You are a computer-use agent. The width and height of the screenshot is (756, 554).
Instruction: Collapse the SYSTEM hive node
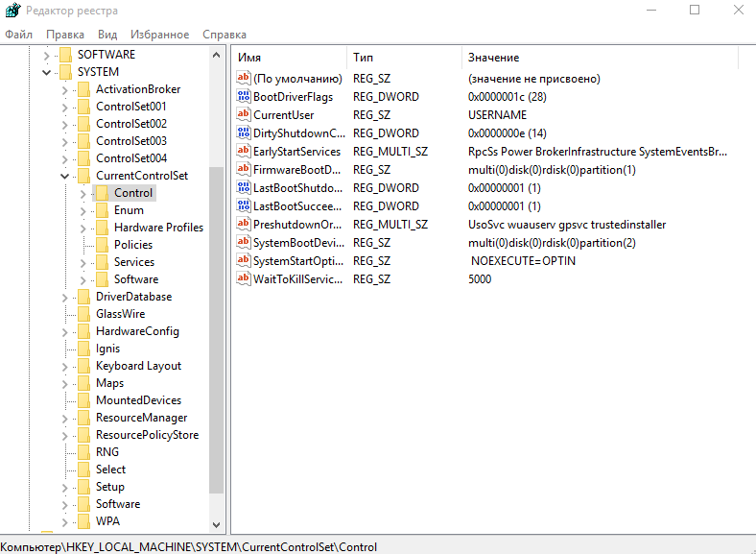(46, 72)
